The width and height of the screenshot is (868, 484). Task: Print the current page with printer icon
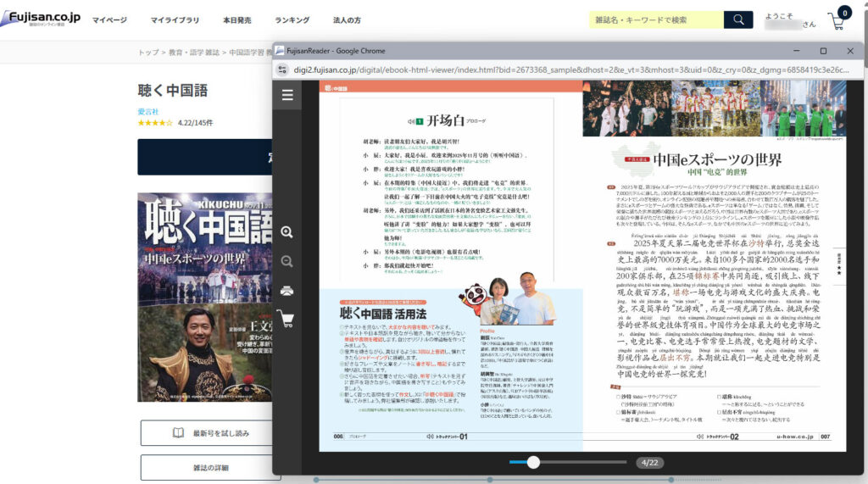click(287, 291)
